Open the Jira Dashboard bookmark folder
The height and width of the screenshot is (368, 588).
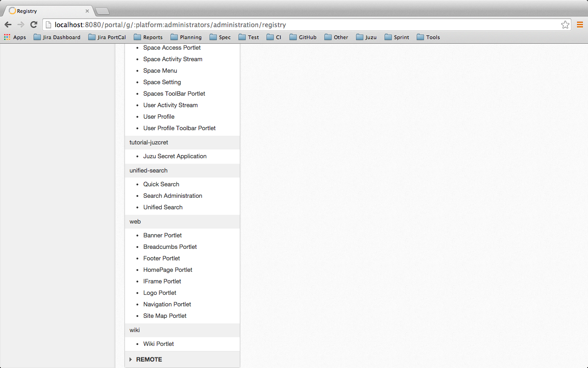[57, 37]
